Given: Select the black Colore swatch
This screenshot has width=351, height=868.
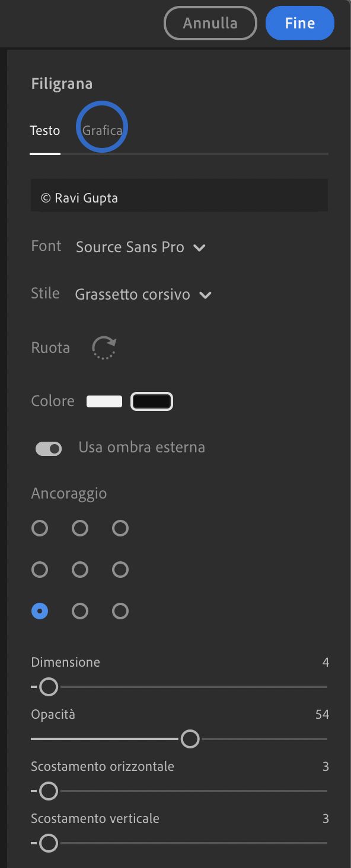Looking at the screenshot, I should coord(151,401).
